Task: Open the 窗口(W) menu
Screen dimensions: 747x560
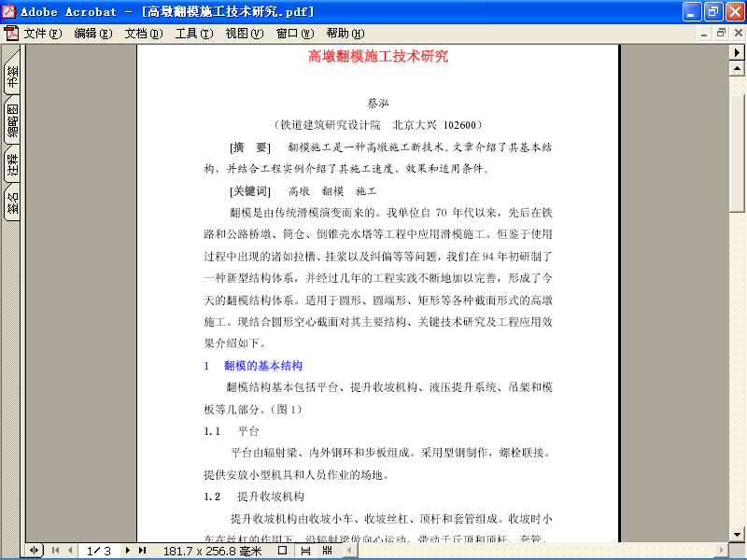Action: click(295, 34)
